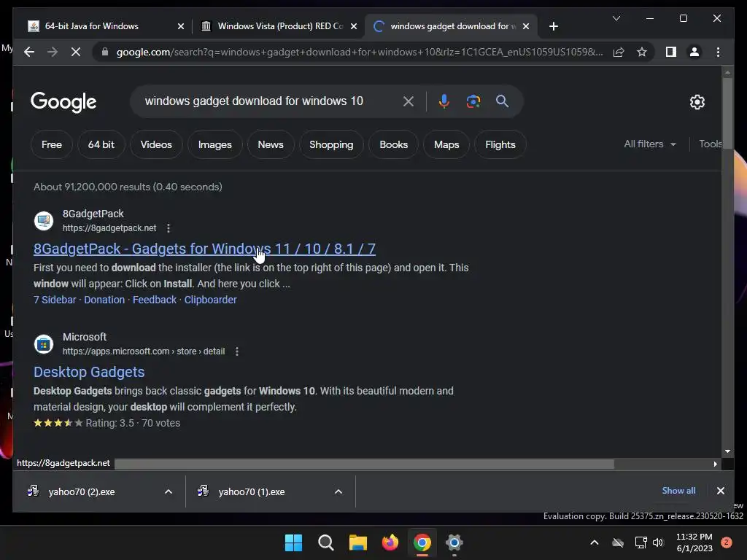The image size is (747, 560).
Task: Switch to Maps results
Action: point(446,144)
